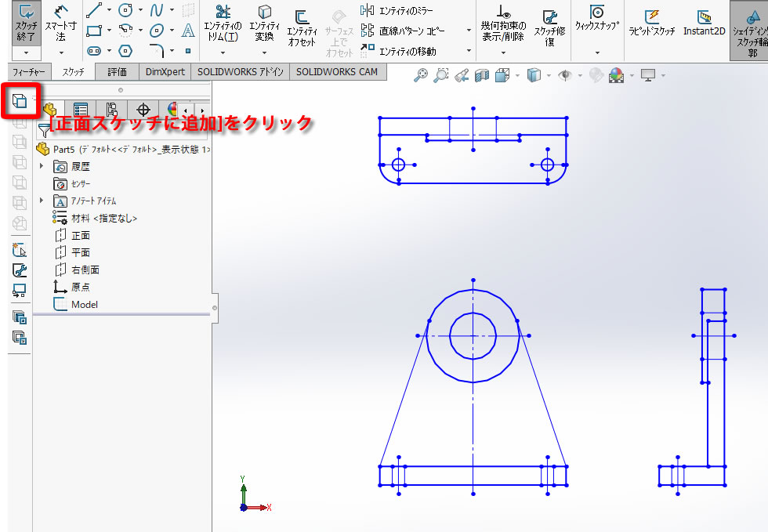Viewport: 768px width, 532px height.
Task: Click エンティティ変換 convert entities tool
Action: pos(265,23)
